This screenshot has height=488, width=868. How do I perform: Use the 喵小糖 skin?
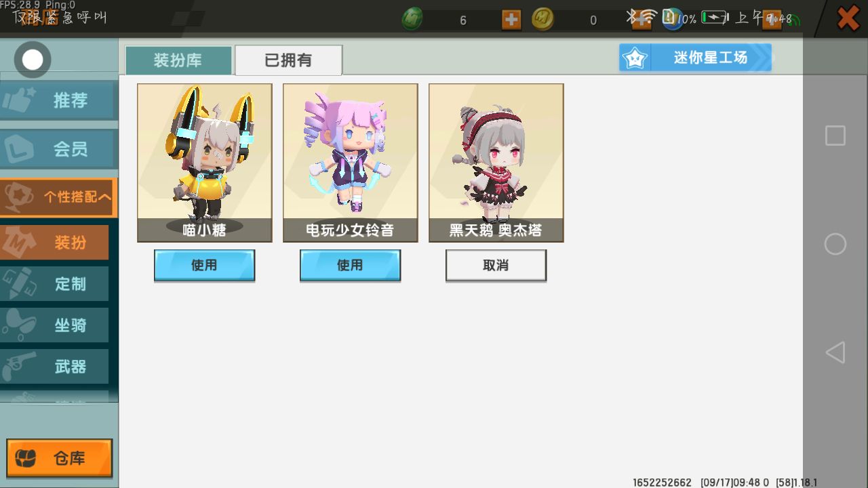coord(204,265)
